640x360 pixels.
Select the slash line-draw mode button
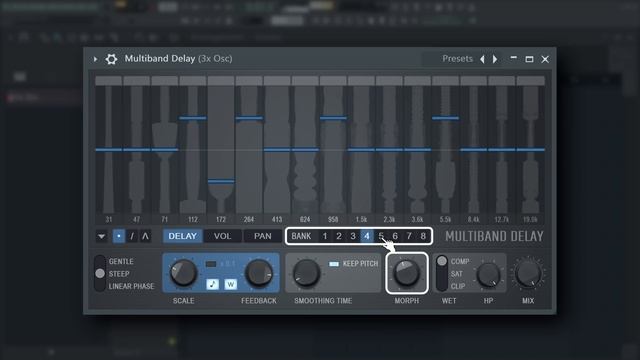[132, 236]
